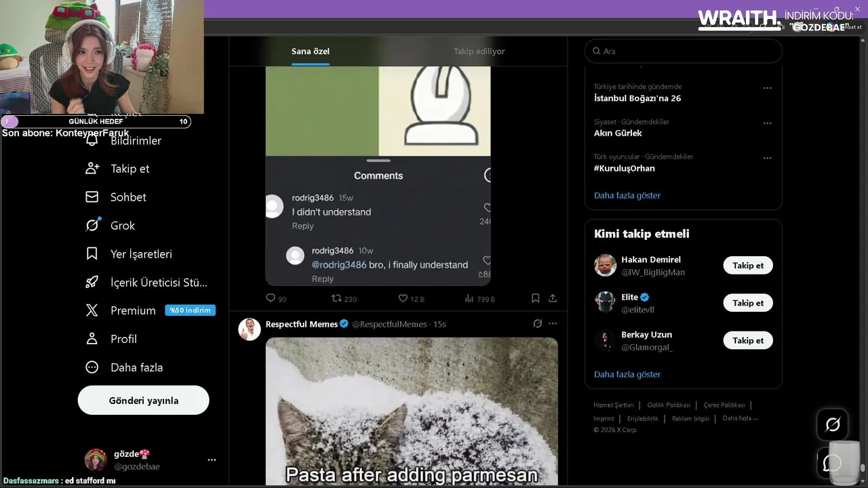This screenshot has height=488, width=868.
Task: Click the Takip et person-plus icon
Action: [x=92, y=169]
